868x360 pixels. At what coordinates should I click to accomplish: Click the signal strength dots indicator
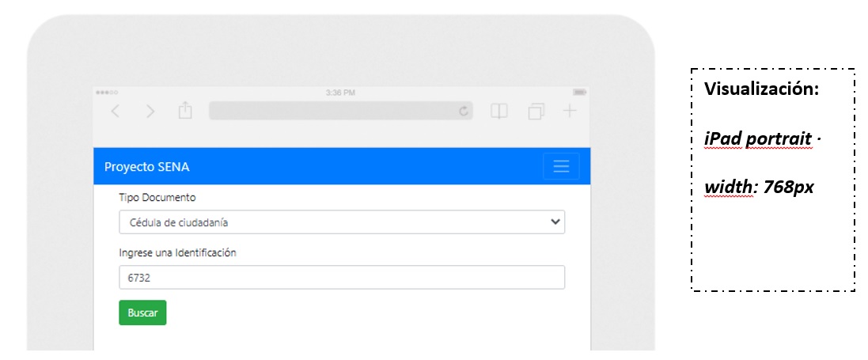point(107,92)
